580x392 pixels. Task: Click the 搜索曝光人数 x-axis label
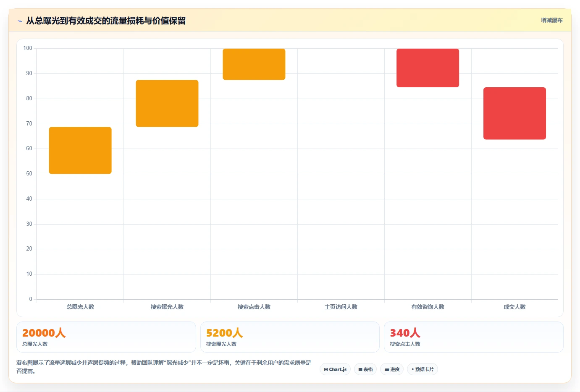[167, 307]
